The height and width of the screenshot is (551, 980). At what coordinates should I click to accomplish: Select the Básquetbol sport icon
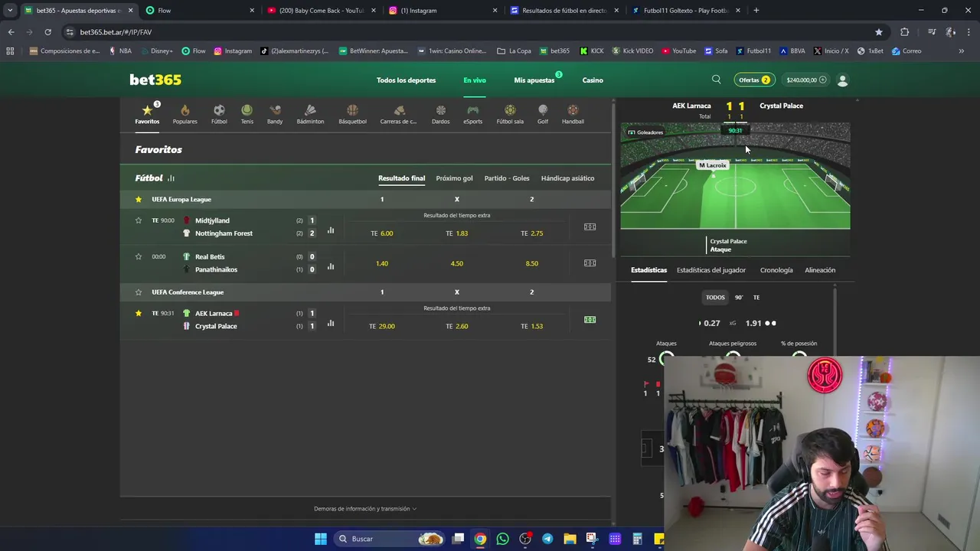[352, 114]
